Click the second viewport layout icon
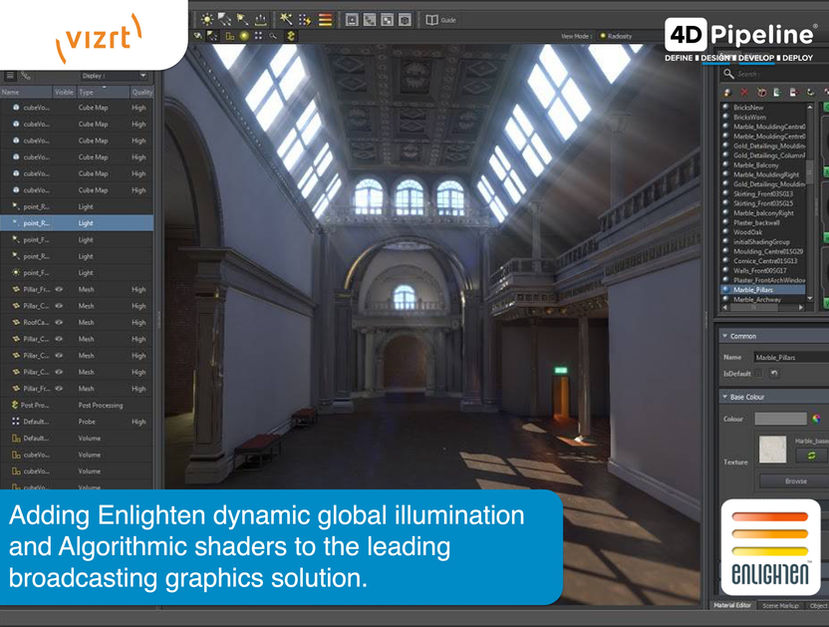The width and height of the screenshot is (829, 627). pos(370,20)
